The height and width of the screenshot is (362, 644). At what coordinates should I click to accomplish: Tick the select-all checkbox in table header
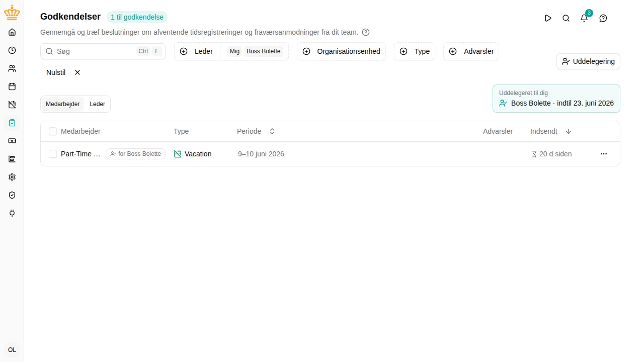pyautogui.click(x=53, y=131)
